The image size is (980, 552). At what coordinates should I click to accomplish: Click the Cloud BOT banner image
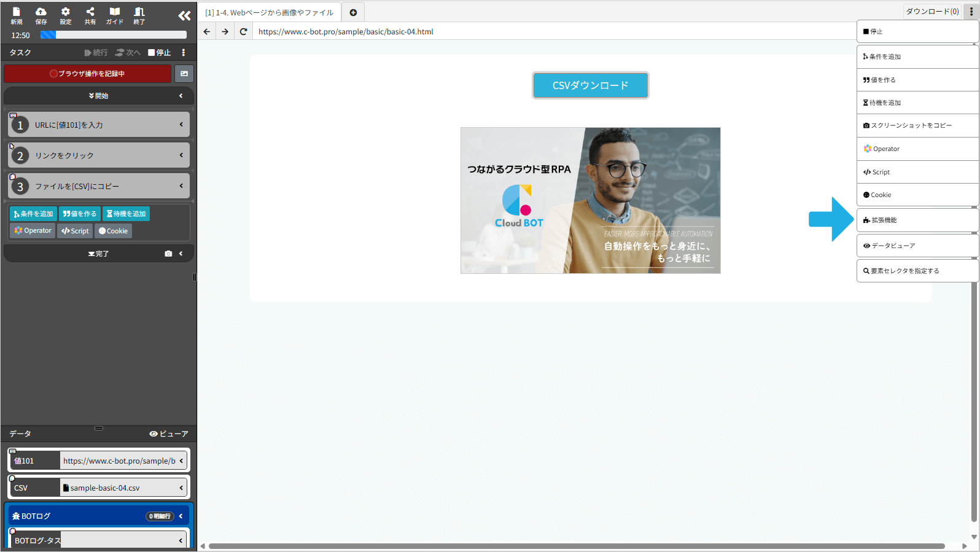pos(590,200)
